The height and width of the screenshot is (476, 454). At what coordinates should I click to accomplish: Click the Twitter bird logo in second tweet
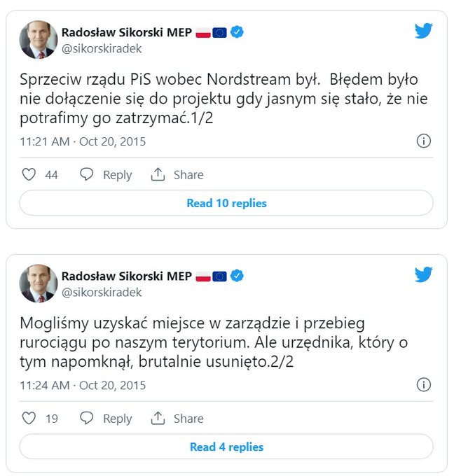[423, 274]
